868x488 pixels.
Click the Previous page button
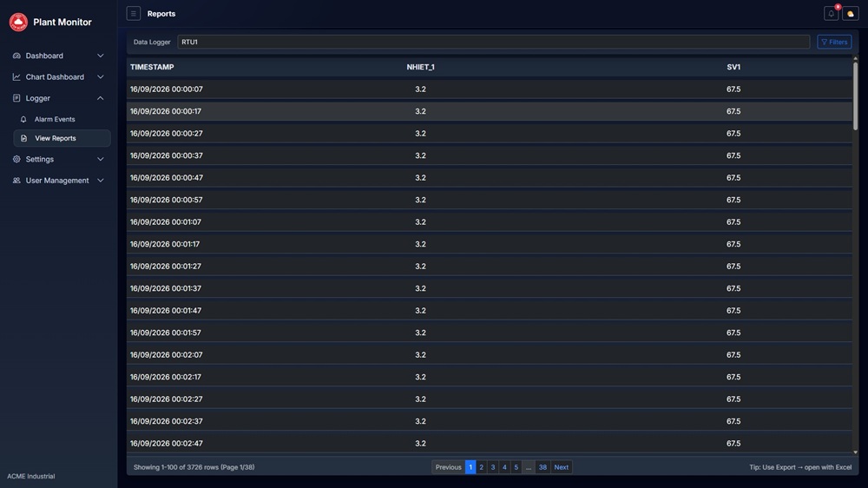pos(449,467)
